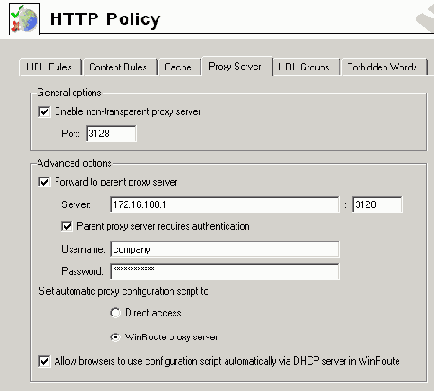Click the parent proxy port field
The height and width of the screenshot is (391, 434).
(377, 204)
